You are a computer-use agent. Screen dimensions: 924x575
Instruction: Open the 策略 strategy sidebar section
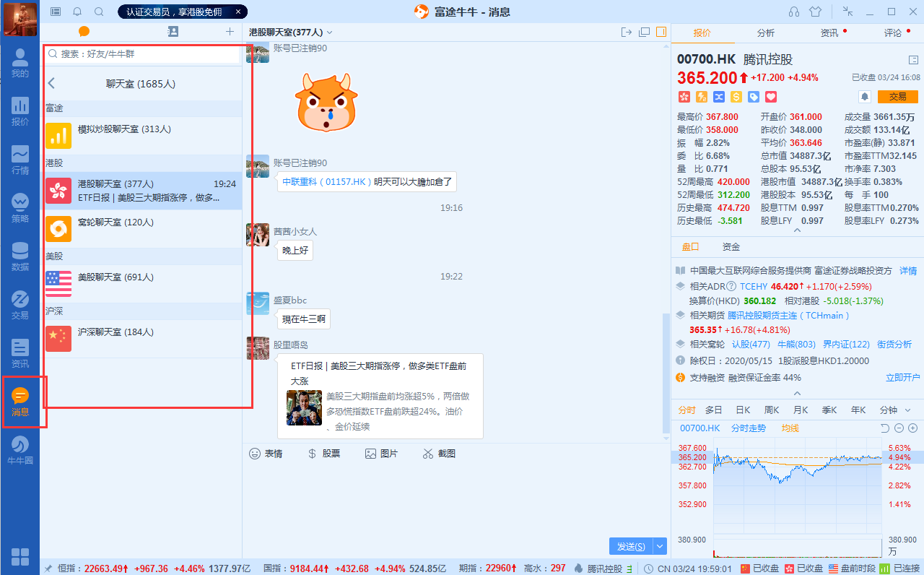[x=20, y=209]
